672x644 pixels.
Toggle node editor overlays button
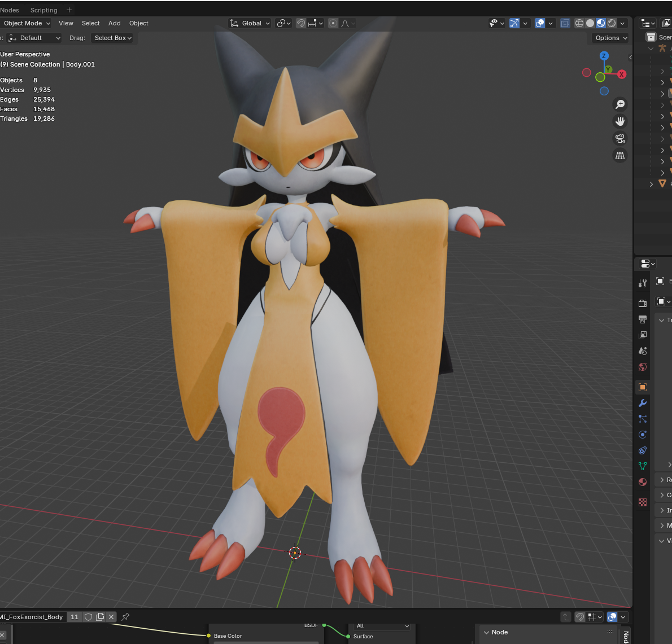tap(613, 617)
